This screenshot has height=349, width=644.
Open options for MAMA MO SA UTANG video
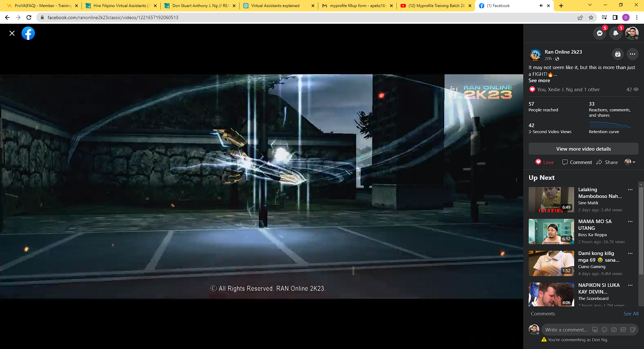coord(630,221)
